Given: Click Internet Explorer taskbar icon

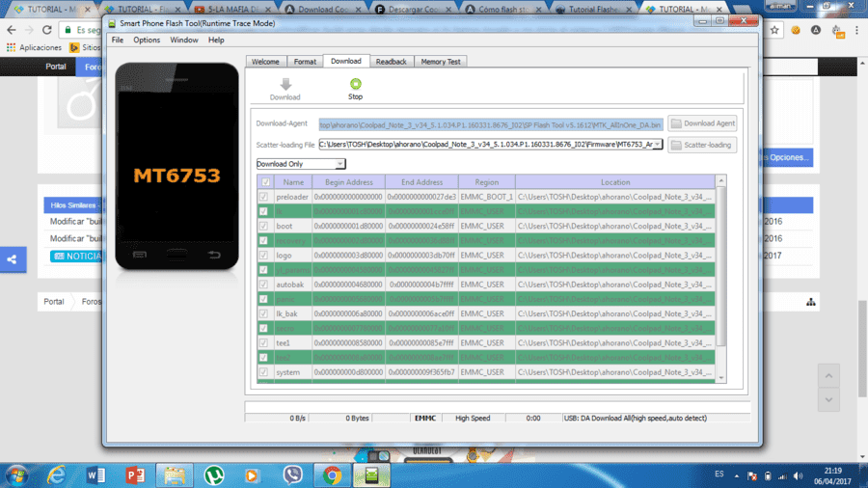Looking at the screenshot, I should pos(57,475).
